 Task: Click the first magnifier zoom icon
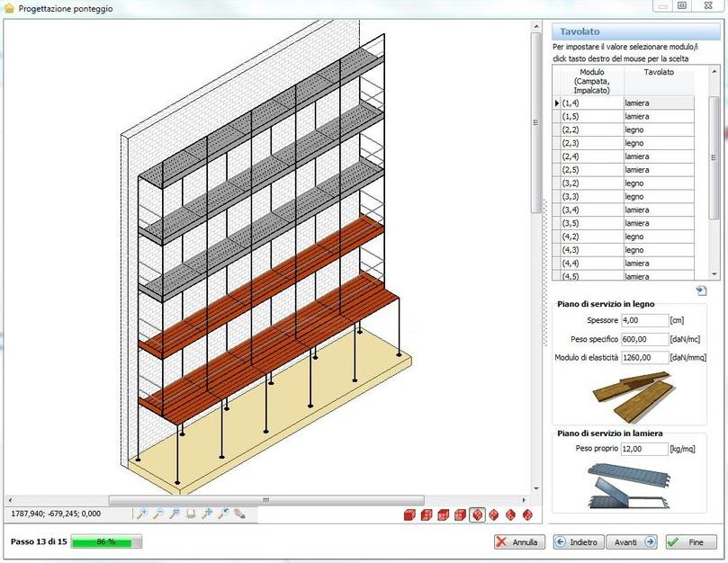(x=141, y=514)
